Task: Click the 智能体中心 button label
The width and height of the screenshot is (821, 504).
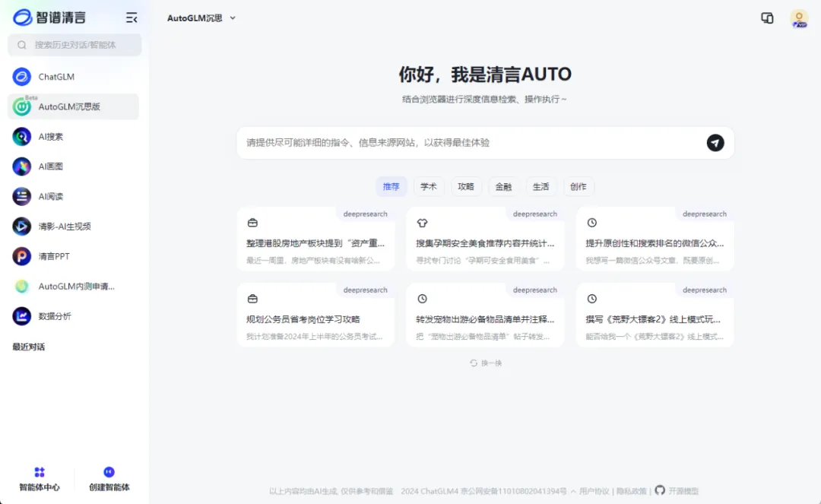Action: pyautogui.click(x=40, y=487)
